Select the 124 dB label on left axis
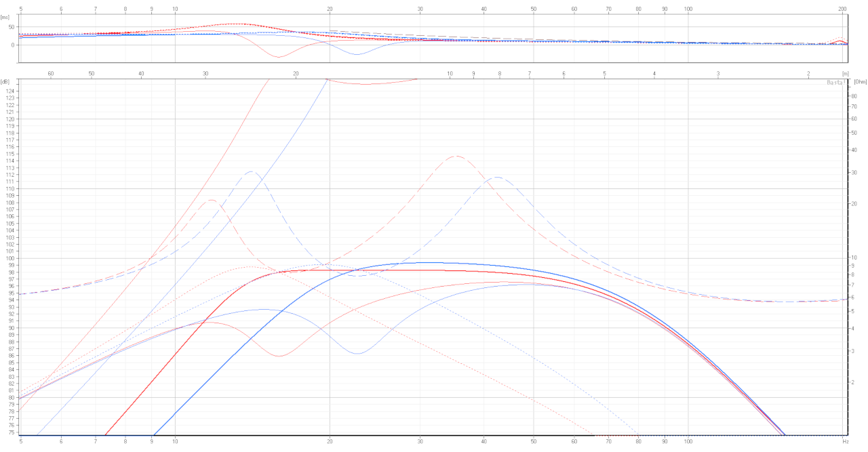Image resolution: width=868 pixels, height=452 pixels. [x=10, y=91]
